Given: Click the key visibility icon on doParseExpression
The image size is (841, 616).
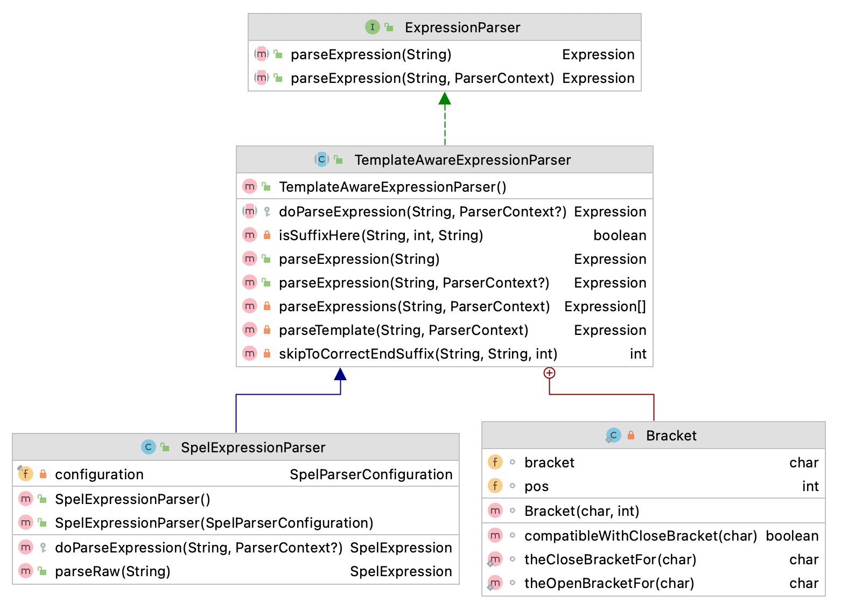Looking at the screenshot, I should coord(267,211).
